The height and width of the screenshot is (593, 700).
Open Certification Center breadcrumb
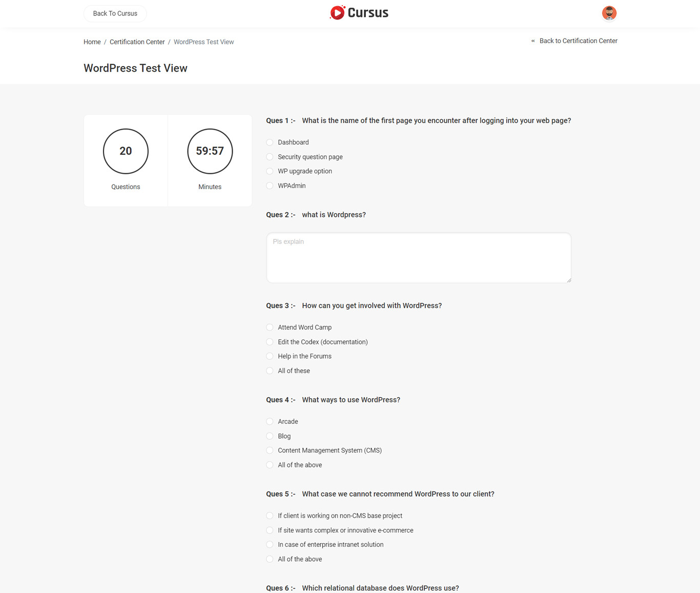[137, 42]
